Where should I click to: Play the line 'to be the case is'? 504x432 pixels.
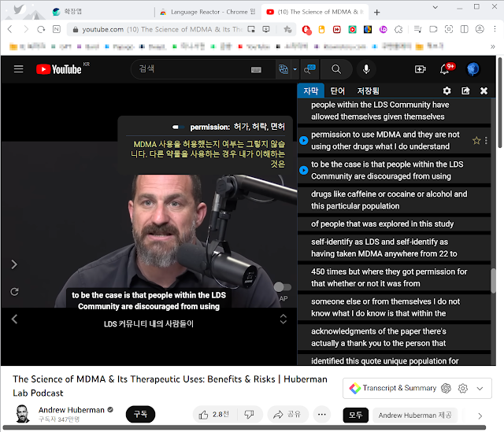pyautogui.click(x=303, y=170)
